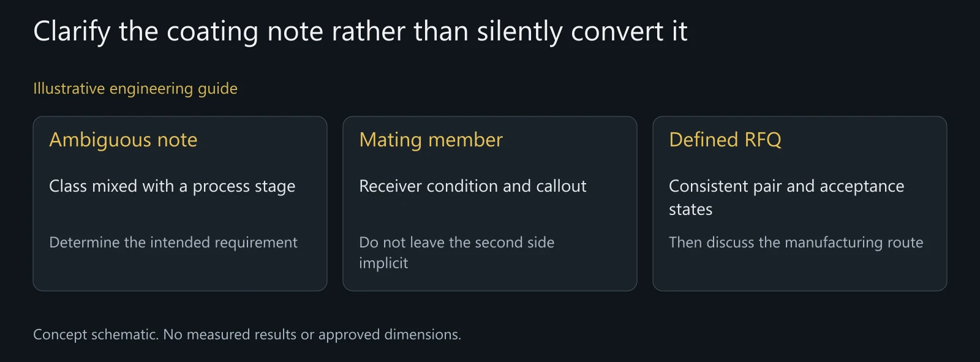Click the word 'implicit' in middle card
Screen dimensions: 980x362
[x=383, y=263]
